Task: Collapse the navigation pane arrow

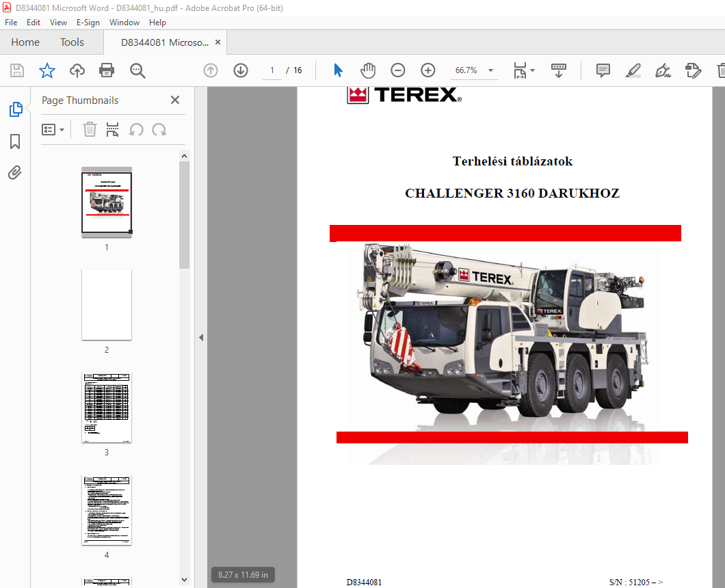Action: click(201, 338)
